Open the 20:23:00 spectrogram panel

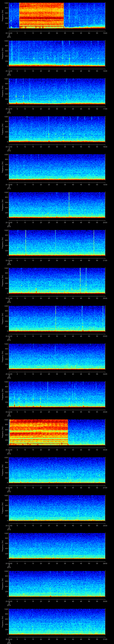click(x=57, y=357)
